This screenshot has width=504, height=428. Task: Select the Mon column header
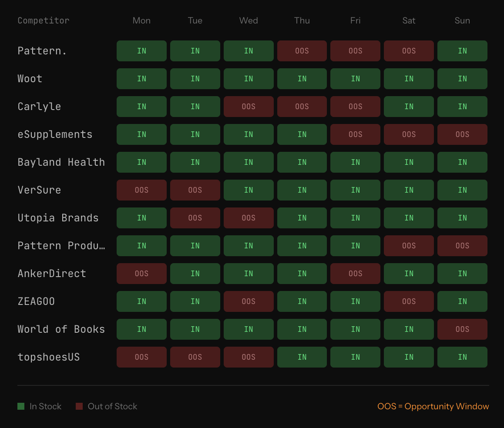coord(141,20)
